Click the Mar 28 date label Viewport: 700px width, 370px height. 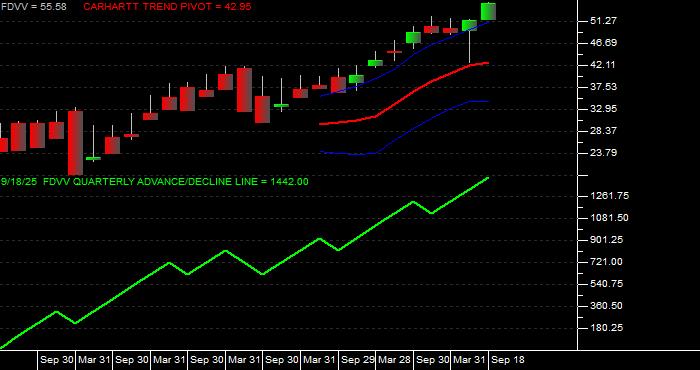(395, 360)
